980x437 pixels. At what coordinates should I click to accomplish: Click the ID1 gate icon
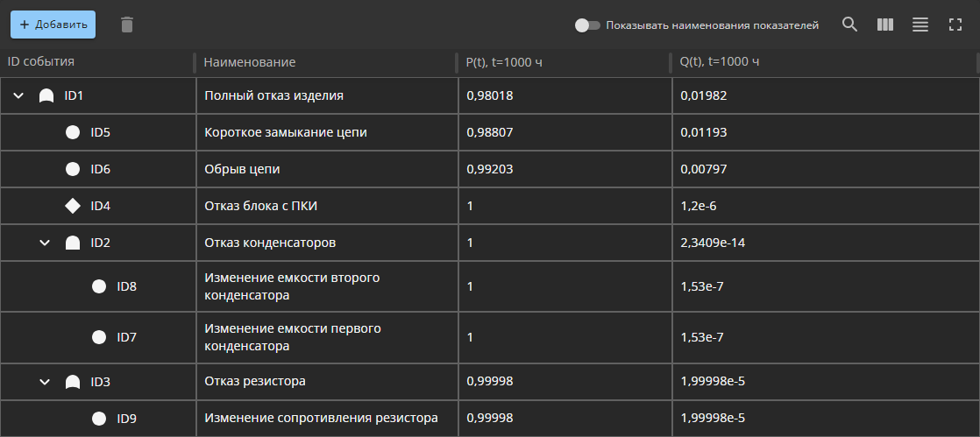[x=46, y=95]
